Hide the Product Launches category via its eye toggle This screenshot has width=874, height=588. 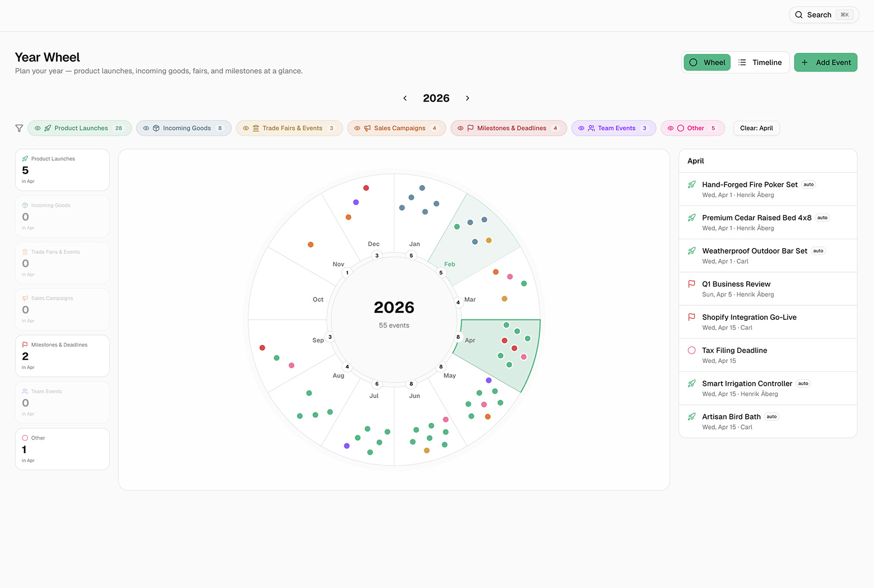(38, 128)
